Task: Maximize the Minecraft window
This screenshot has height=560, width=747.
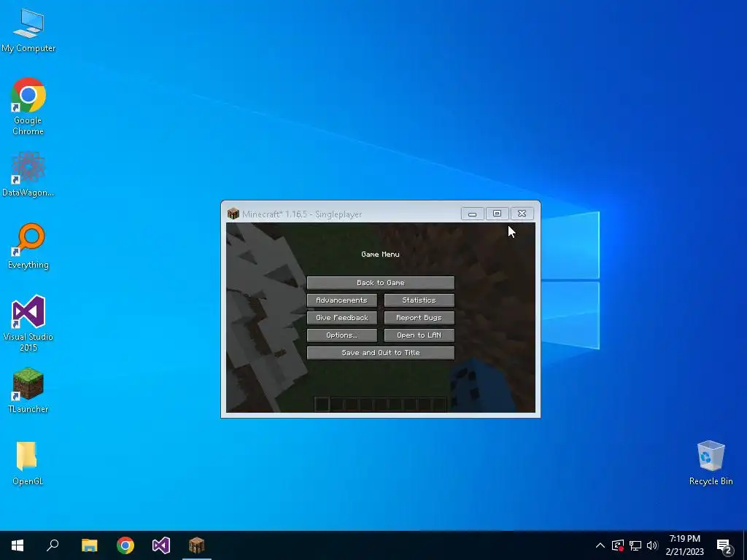Action: tap(497, 214)
